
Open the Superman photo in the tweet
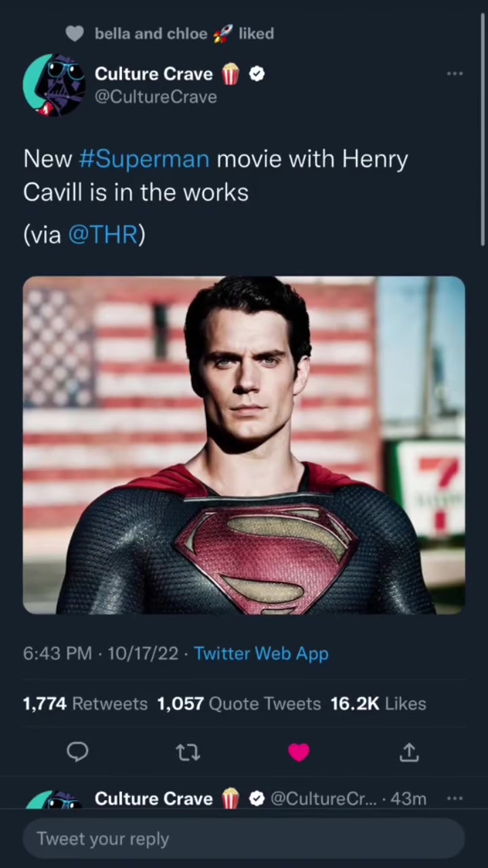[244, 445]
